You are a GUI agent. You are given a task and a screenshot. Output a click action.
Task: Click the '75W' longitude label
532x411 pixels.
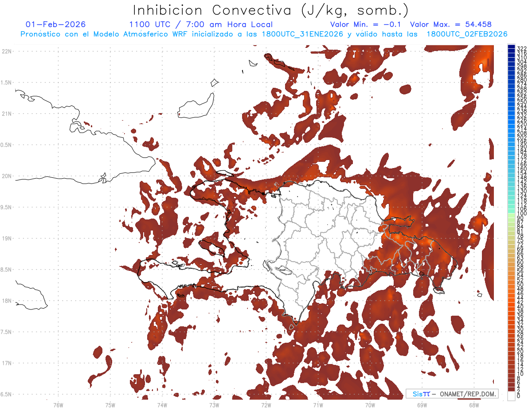coord(110,405)
